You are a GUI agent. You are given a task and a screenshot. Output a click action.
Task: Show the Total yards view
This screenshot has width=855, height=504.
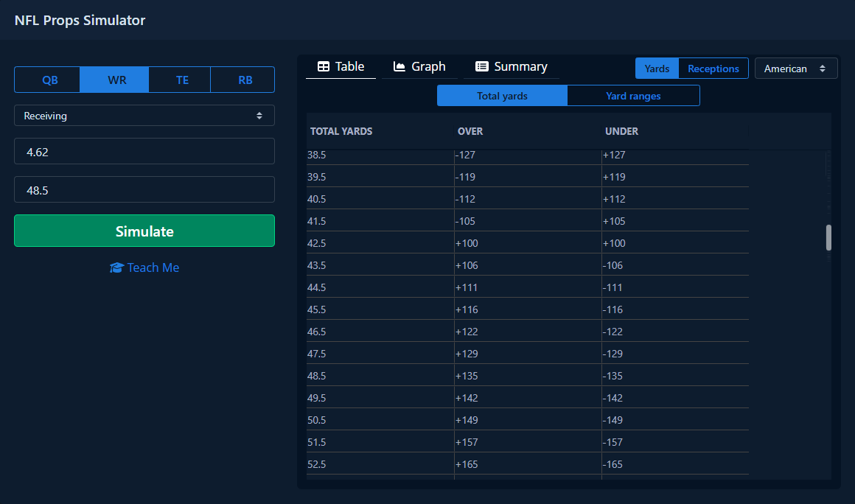[x=502, y=96]
